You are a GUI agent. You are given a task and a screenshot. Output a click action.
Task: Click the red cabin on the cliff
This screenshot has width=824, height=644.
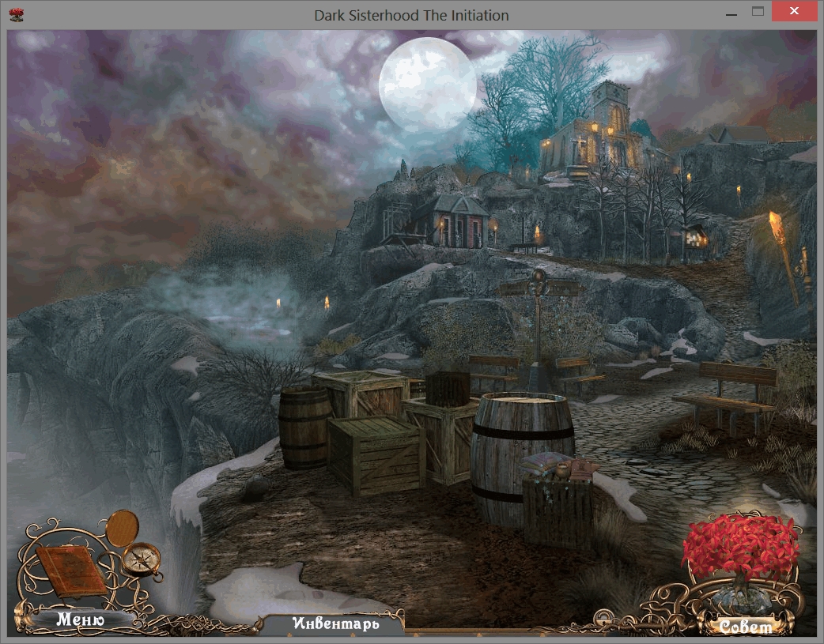pyautogui.click(x=459, y=222)
